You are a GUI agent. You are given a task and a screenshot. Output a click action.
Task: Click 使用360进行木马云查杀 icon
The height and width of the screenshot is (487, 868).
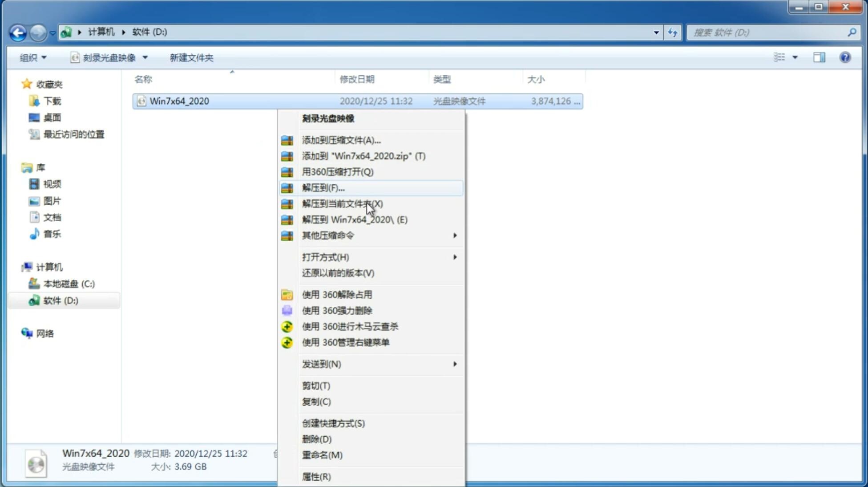click(x=286, y=326)
